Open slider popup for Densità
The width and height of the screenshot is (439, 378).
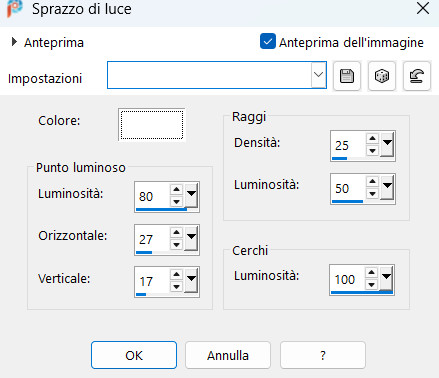pos(387,144)
